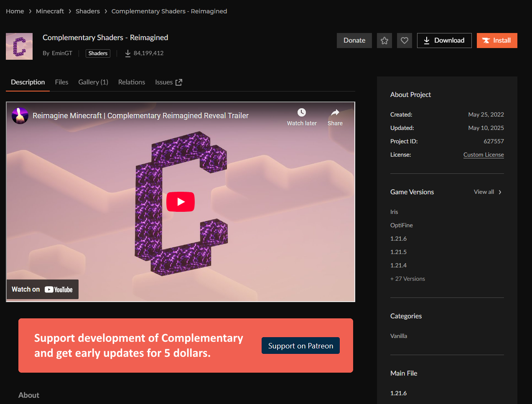Image resolution: width=532 pixels, height=404 pixels.
Task: Select the Description tab
Action: click(x=28, y=82)
